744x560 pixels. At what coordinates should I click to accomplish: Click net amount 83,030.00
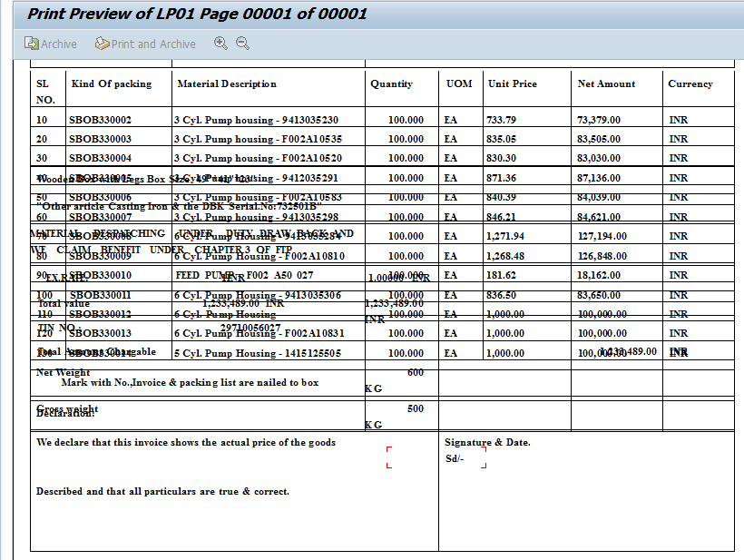[x=599, y=158]
